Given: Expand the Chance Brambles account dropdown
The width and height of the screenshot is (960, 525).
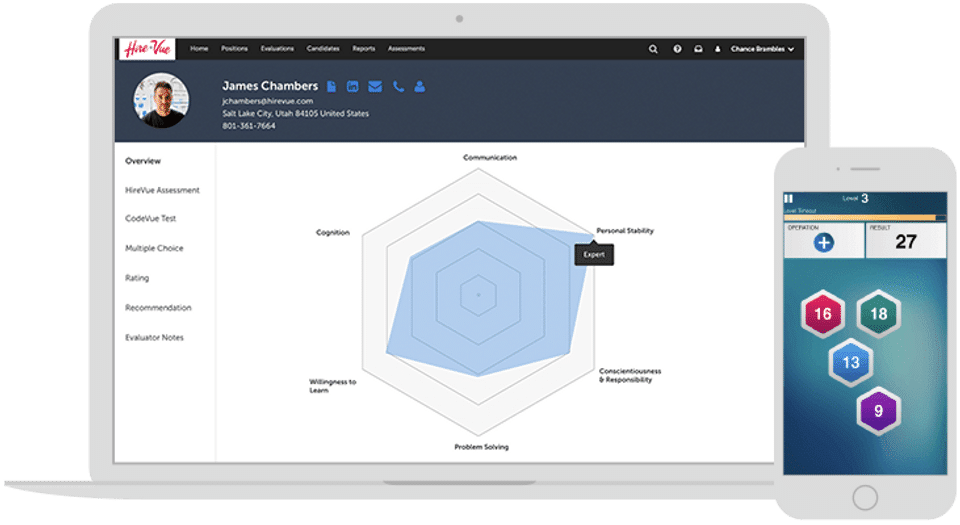Looking at the screenshot, I should pyautogui.click(x=762, y=49).
